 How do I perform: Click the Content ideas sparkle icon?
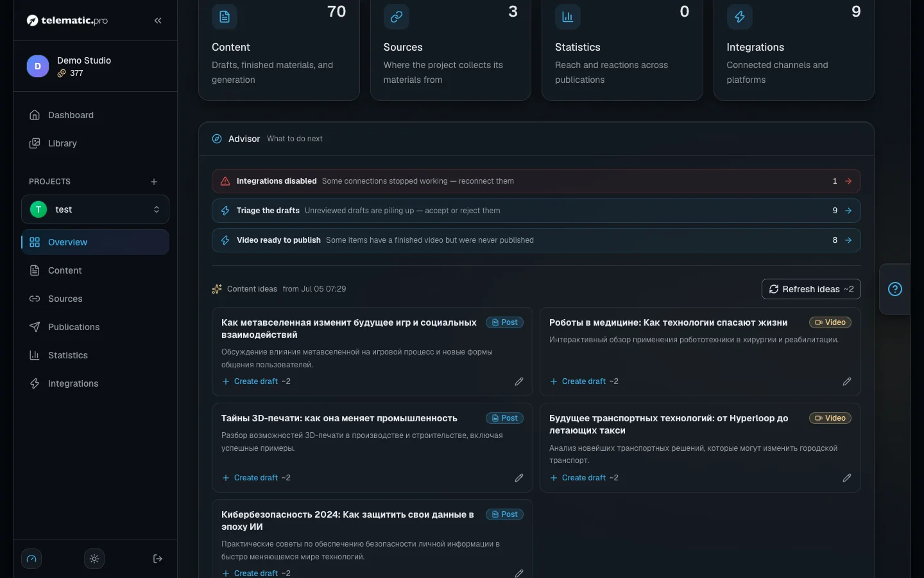click(x=217, y=289)
